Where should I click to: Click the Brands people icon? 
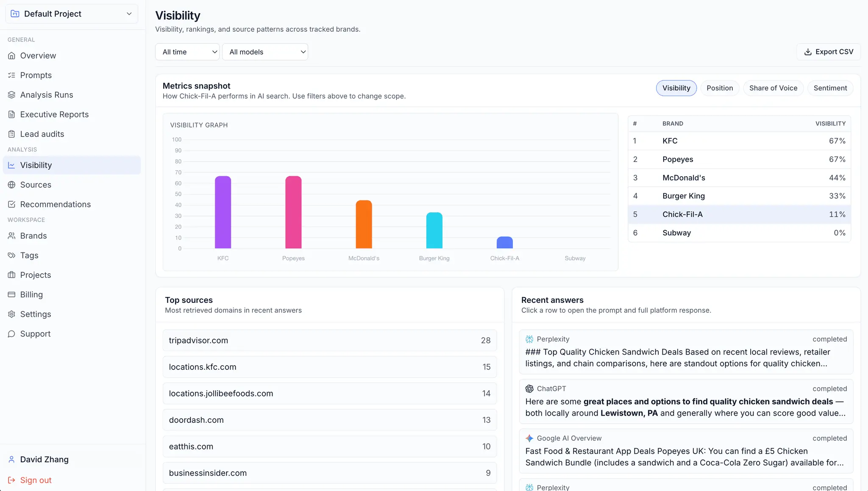click(11, 236)
